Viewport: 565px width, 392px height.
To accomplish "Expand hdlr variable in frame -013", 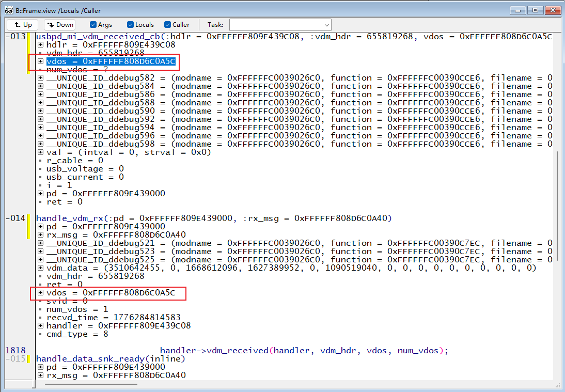I will click(x=41, y=45).
